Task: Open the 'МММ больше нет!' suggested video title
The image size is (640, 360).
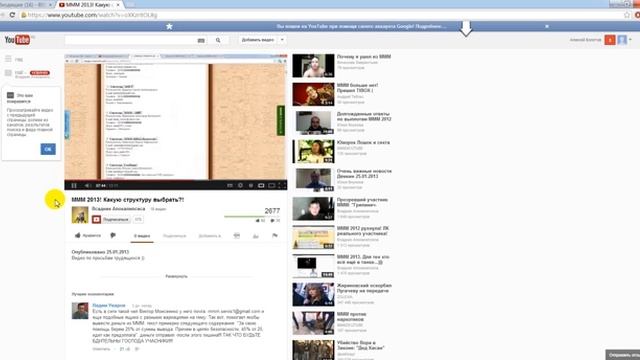Action: (x=357, y=88)
